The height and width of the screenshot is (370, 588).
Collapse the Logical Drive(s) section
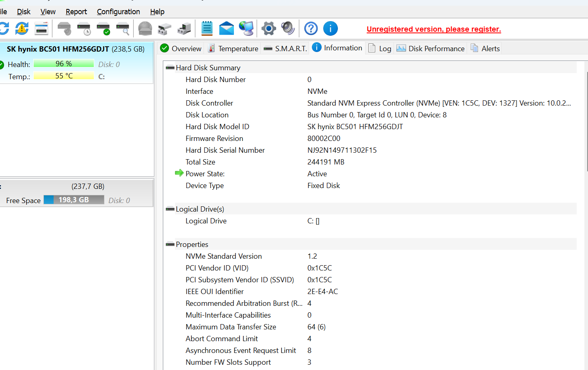coord(170,209)
